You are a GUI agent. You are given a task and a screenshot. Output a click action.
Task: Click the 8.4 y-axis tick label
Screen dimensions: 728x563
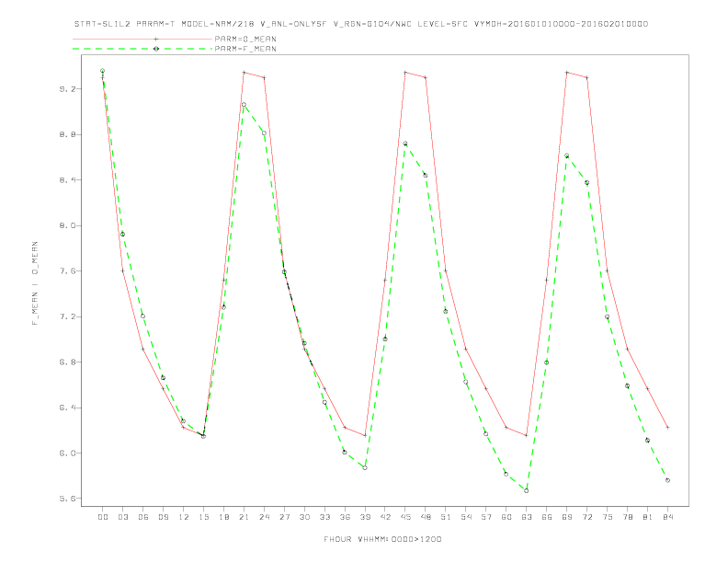click(67, 179)
